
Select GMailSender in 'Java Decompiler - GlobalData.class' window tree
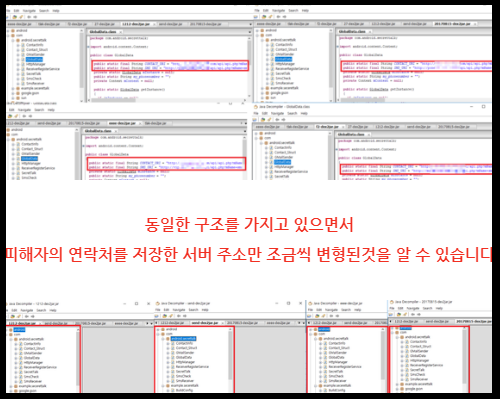pyautogui.click(x=284, y=157)
